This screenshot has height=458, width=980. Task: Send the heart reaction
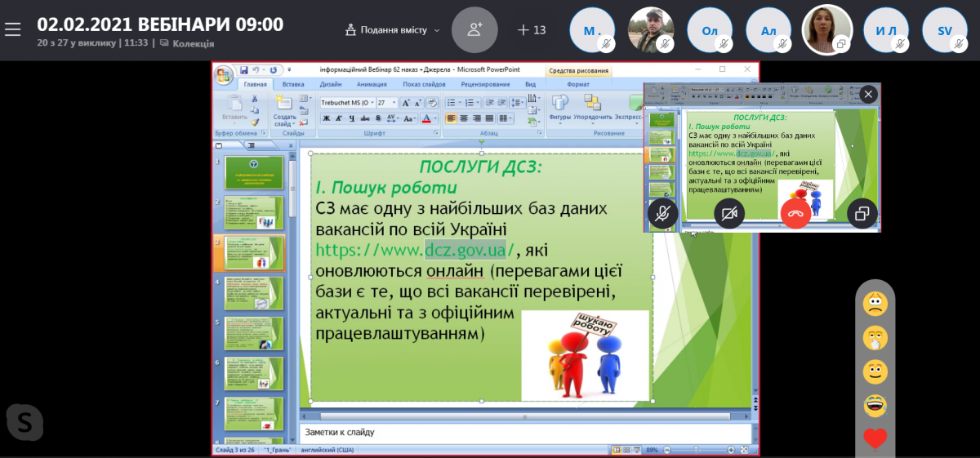tap(875, 439)
